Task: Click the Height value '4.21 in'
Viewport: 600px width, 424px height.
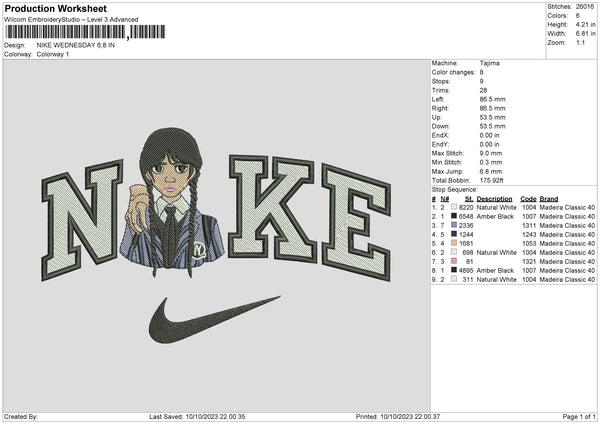Action: pyautogui.click(x=585, y=24)
